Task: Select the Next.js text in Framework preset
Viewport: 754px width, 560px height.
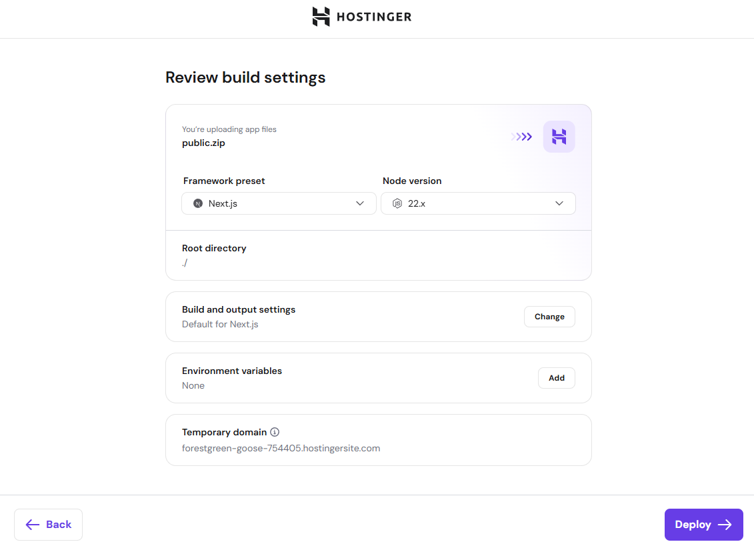Action: pyautogui.click(x=223, y=203)
